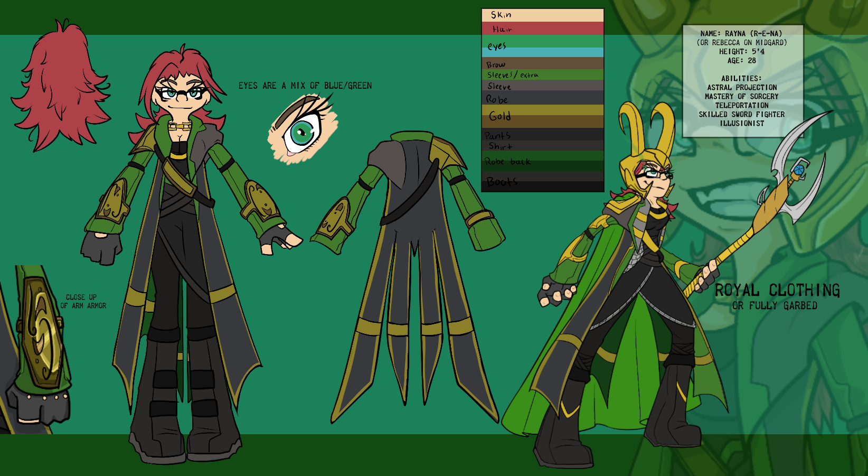Pick the Brow color swatch
The width and height of the screenshot is (868, 476).
click(543, 63)
